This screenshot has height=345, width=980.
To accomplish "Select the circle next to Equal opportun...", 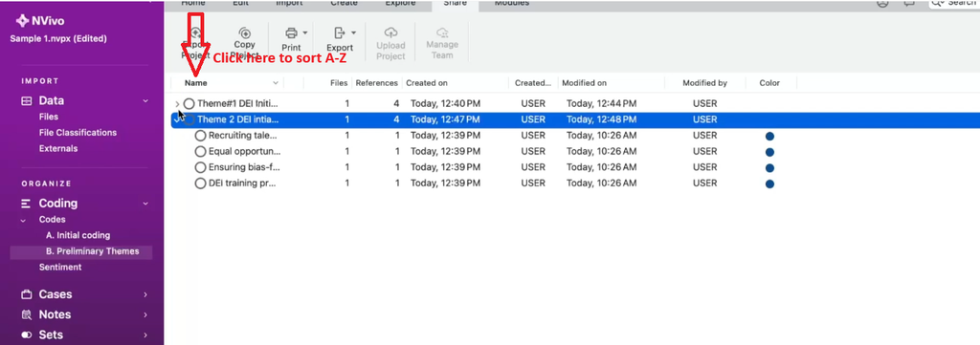I will click(x=200, y=152).
